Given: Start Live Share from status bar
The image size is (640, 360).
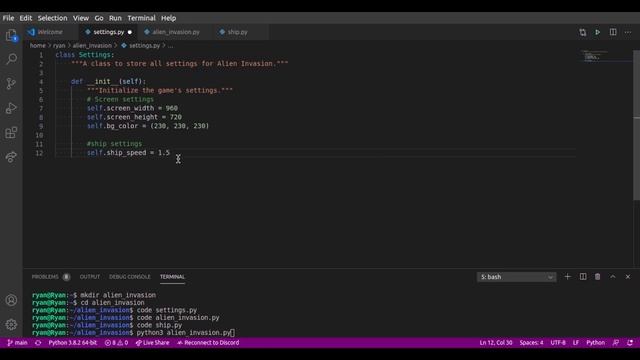Looking at the screenshot, I should tap(152, 343).
